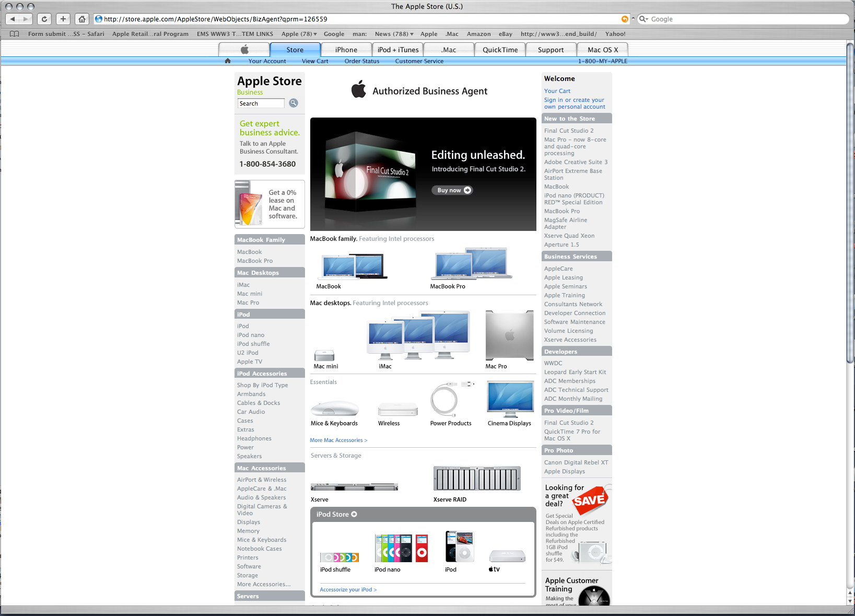Viewport: 855px width, 616px height.
Task: Open the Order Status link
Action: (362, 61)
